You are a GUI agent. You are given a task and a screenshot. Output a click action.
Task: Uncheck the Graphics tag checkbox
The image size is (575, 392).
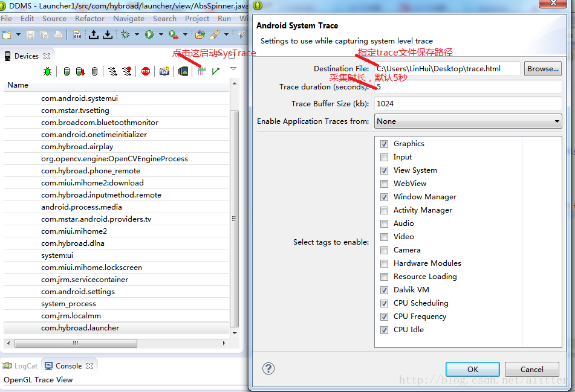(384, 144)
